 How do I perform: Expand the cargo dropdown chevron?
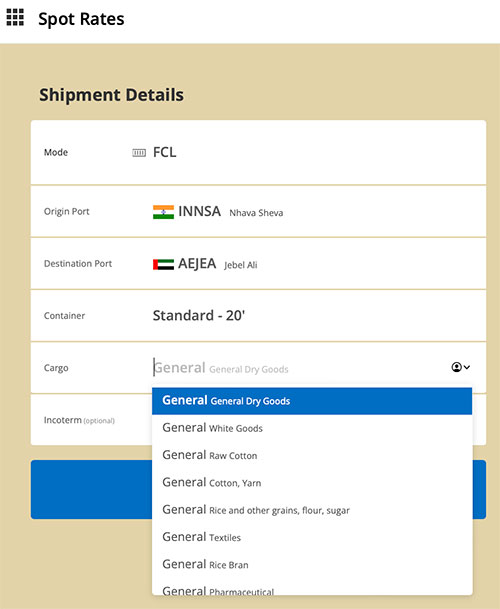(467, 367)
